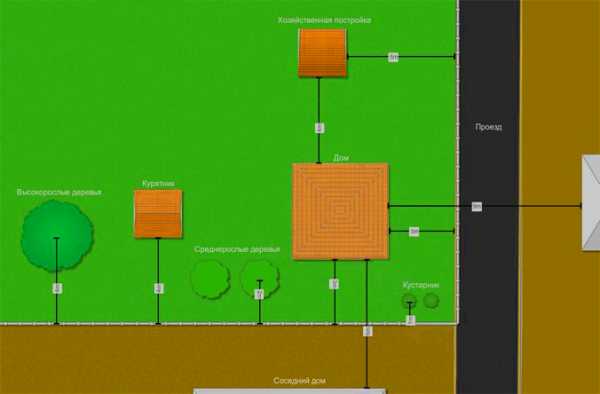Click the Соседний дом text label

pos(299,381)
